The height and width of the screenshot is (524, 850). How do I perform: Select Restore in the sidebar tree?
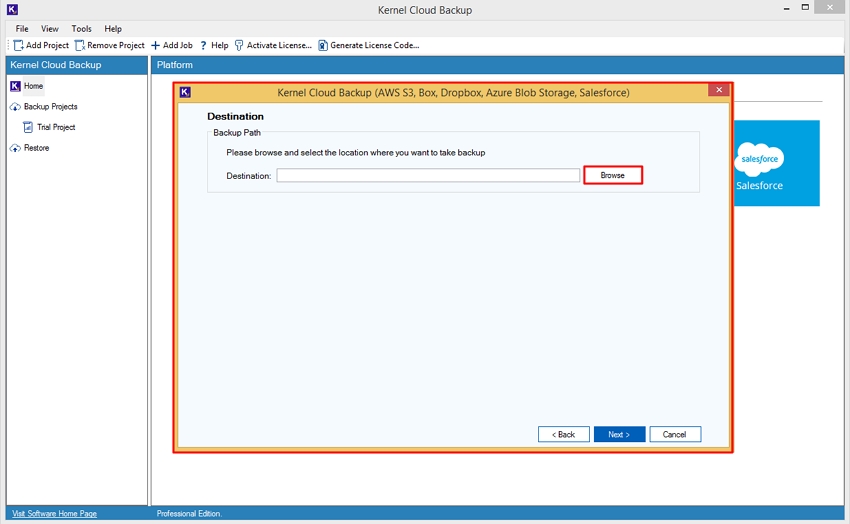tap(36, 148)
